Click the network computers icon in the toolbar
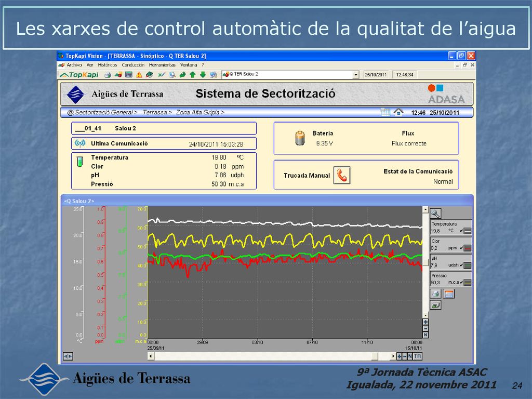Viewport: 532px width, 399px height. [213, 75]
